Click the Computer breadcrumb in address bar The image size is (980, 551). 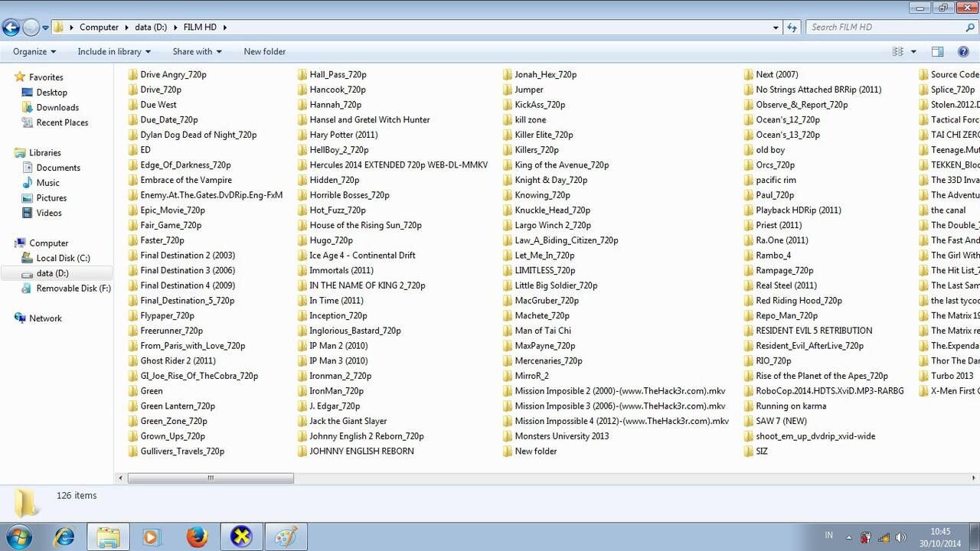(x=100, y=28)
